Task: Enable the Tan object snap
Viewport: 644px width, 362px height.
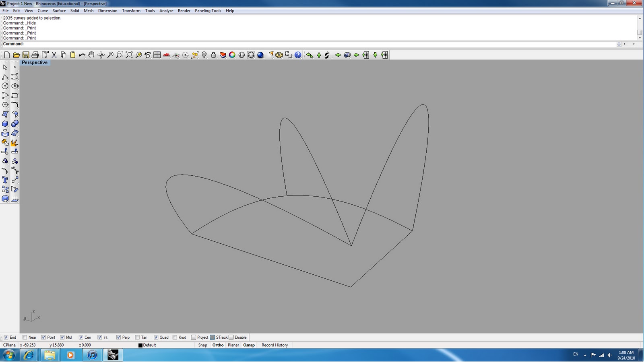Action: 137,337
